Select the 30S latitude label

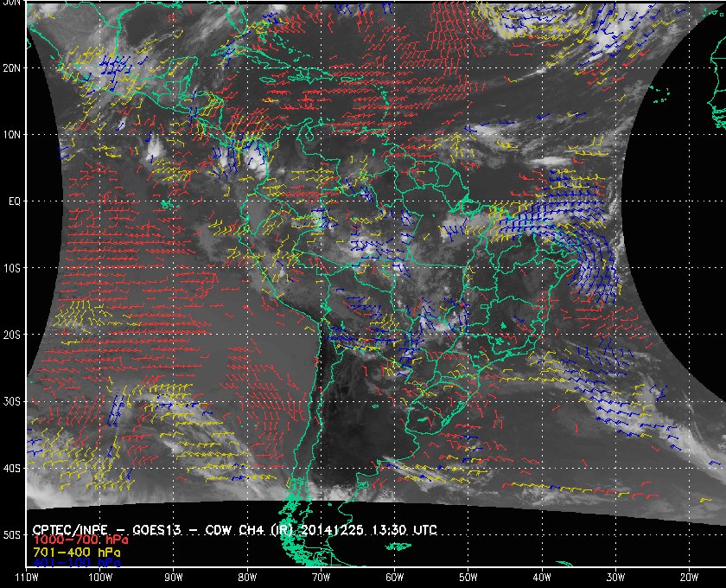click(12, 402)
